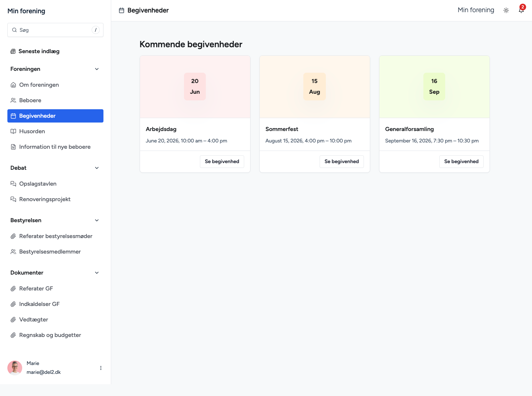This screenshot has height=396, width=532.
Task: Click the 20 Jun date badge
Action: click(x=195, y=86)
